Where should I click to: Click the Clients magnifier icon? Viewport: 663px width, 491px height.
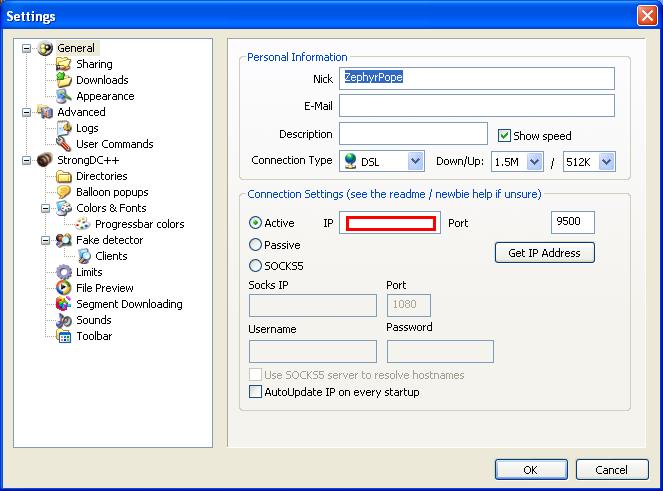tap(84, 256)
